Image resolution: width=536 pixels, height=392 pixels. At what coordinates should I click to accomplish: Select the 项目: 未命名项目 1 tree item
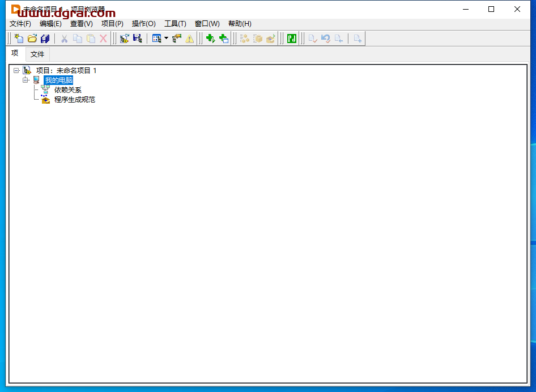point(66,70)
